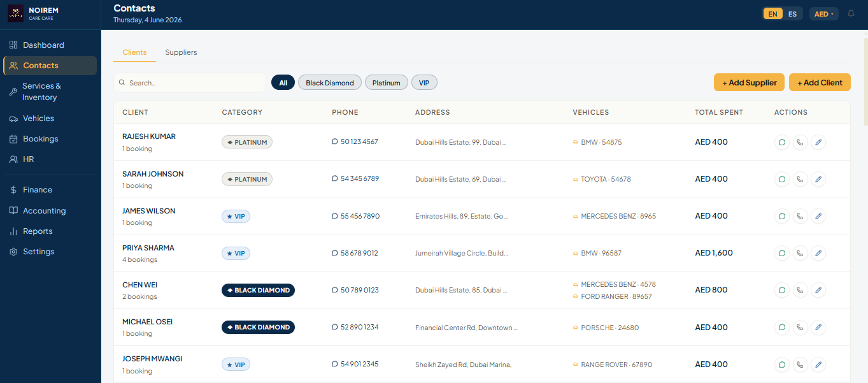Open Services & Inventory section
Viewport: 868px width, 383px height.
(x=50, y=92)
